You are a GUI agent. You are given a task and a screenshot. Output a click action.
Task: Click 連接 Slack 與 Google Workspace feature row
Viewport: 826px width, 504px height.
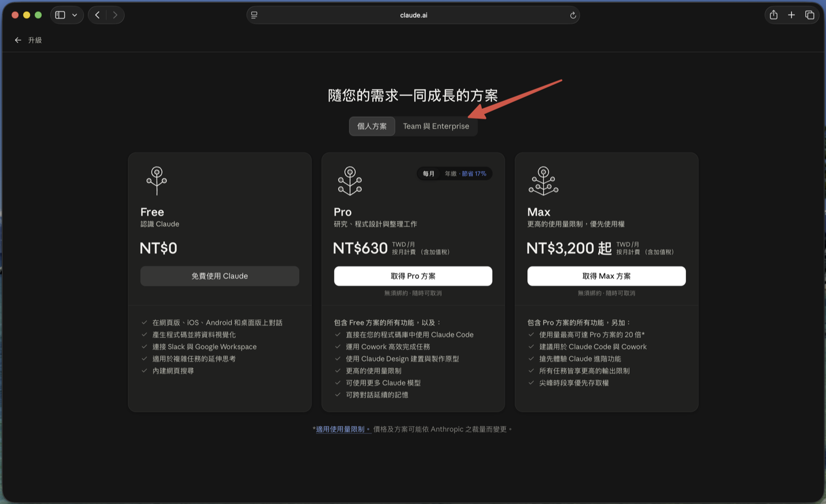click(x=205, y=347)
